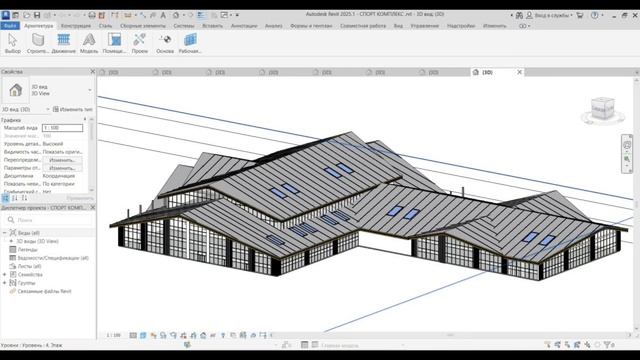
Task: Expand the Семейства node in project browser
Action: 4,275
